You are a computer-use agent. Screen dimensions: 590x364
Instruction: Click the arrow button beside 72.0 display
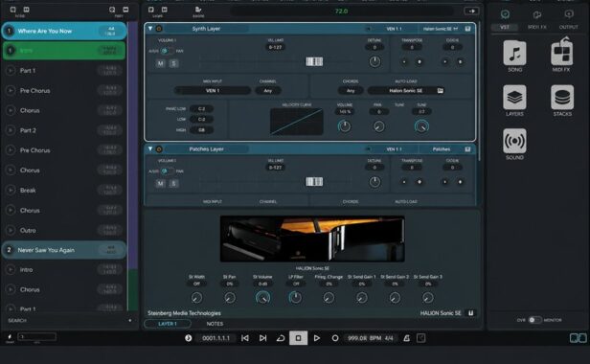pyautogui.click(x=471, y=11)
